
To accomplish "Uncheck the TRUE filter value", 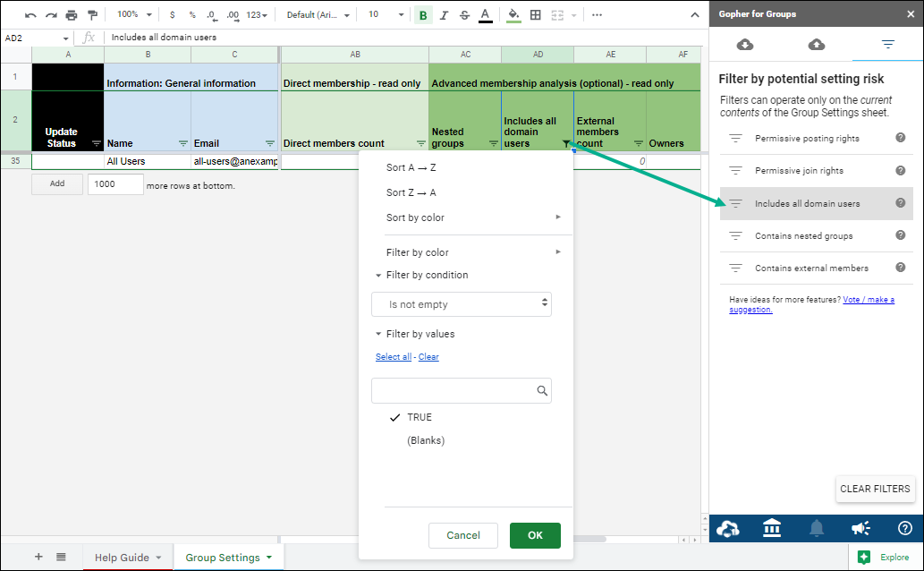I will (411, 418).
